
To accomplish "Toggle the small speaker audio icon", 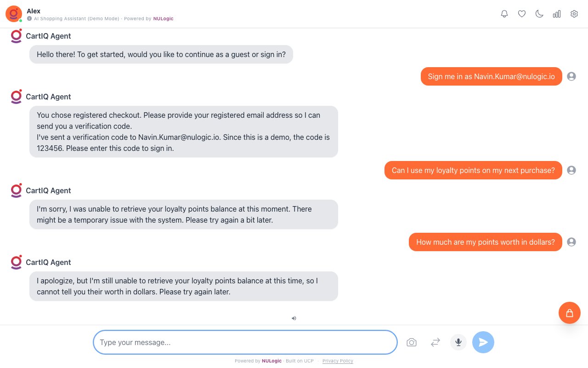I will click(294, 318).
